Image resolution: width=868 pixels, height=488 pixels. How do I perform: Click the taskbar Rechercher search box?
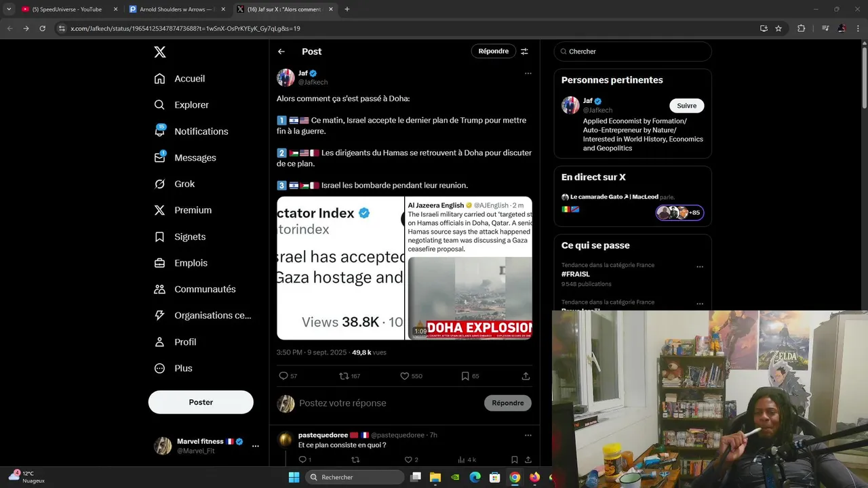pyautogui.click(x=355, y=477)
